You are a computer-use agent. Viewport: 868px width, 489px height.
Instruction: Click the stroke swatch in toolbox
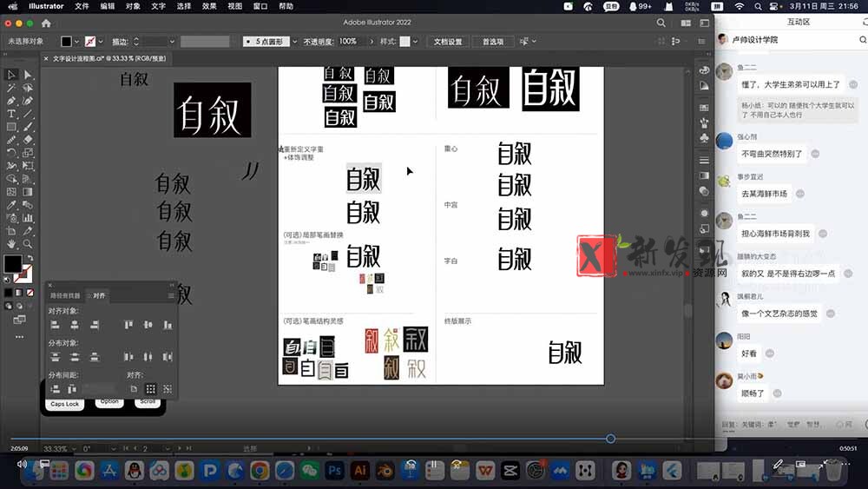pyautogui.click(x=25, y=274)
